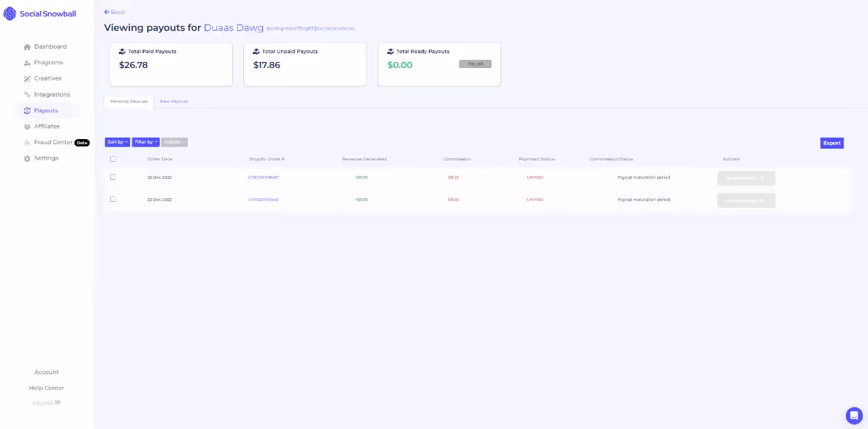Click the Export button
This screenshot has width=868, height=429.
(832, 143)
